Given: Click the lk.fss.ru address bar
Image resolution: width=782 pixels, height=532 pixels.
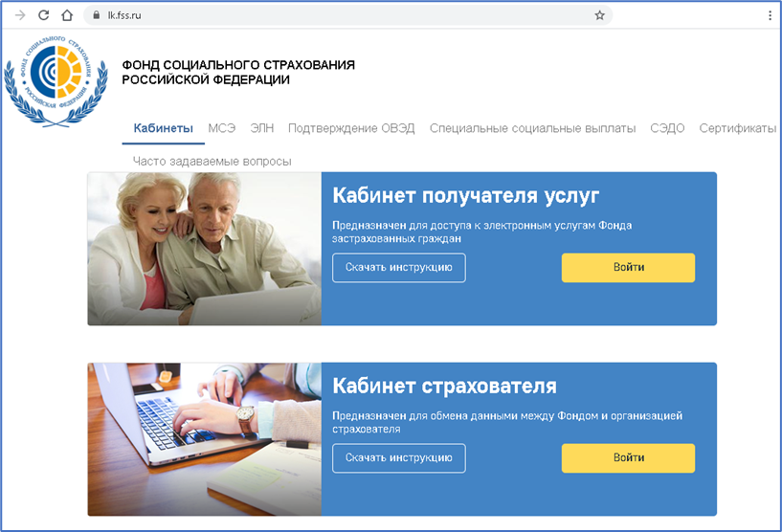Looking at the screenshot, I should pos(348,15).
